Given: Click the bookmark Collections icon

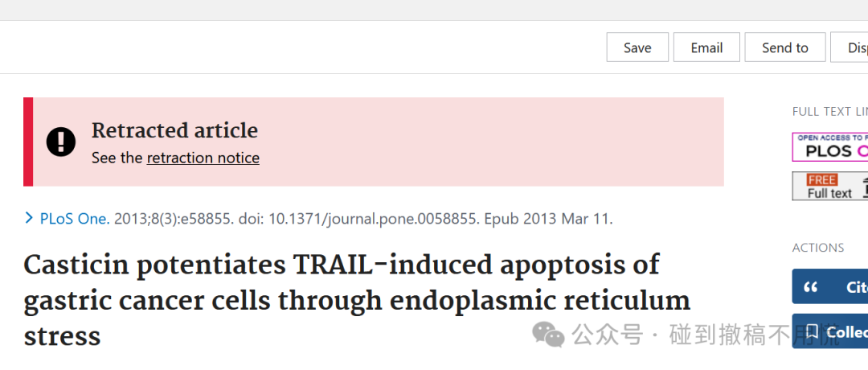Looking at the screenshot, I should click(812, 331).
